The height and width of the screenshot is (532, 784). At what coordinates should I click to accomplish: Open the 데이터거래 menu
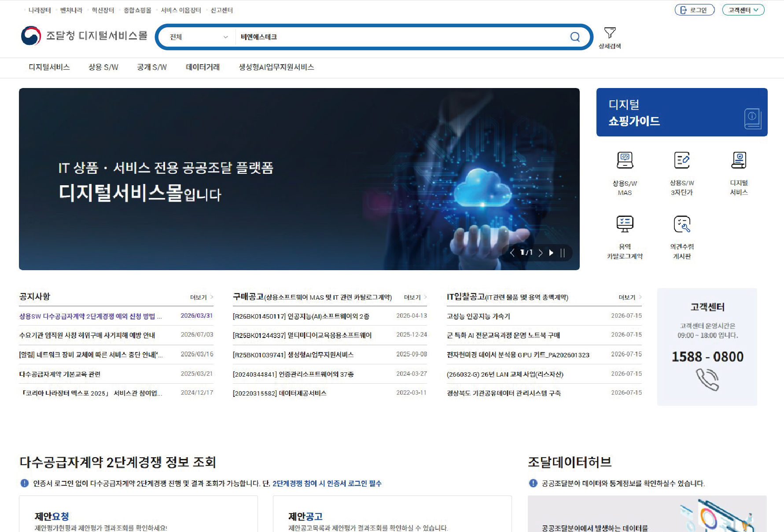[202, 67]
